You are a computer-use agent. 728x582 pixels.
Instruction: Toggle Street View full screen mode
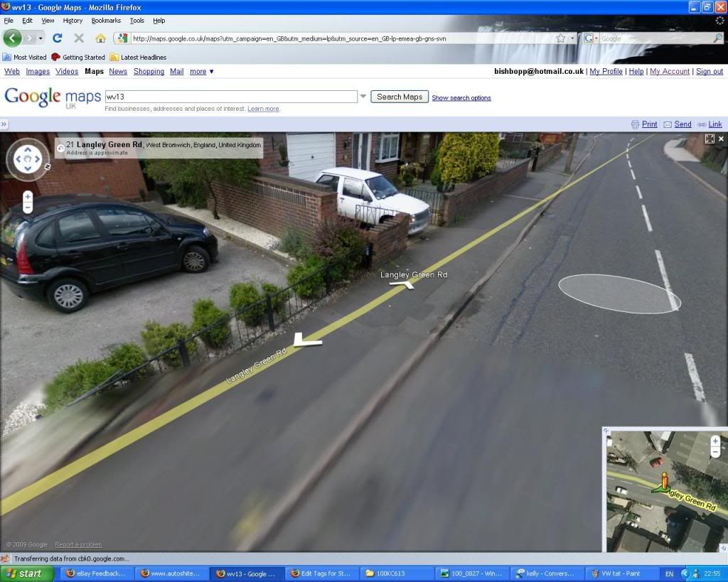[709, 139]
